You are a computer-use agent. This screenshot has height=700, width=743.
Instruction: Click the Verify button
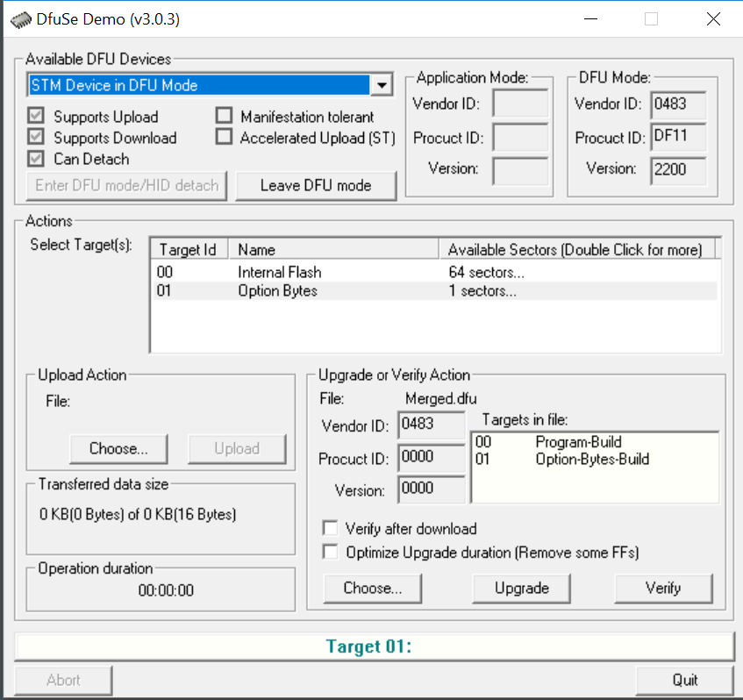tap(663, 588)
